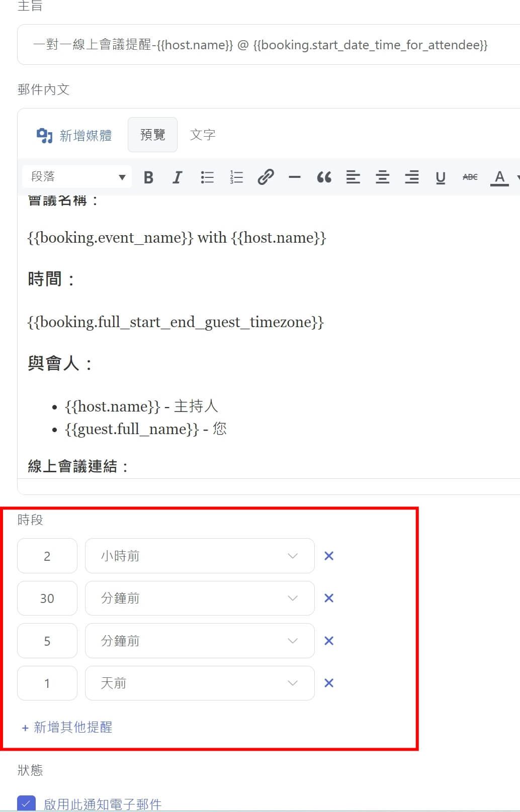This screenshot has width=520, height=812.
Task: Apply underline formatting
Action: [441, 177]
